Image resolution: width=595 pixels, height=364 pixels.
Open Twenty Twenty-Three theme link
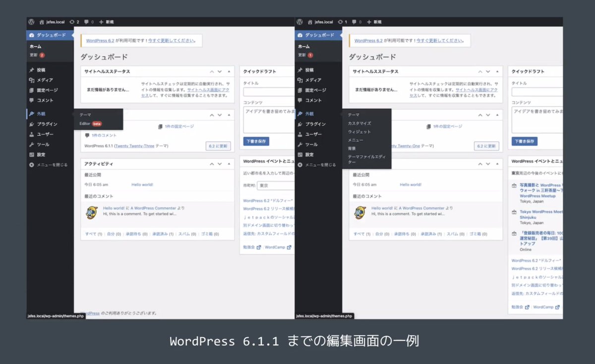134,146
